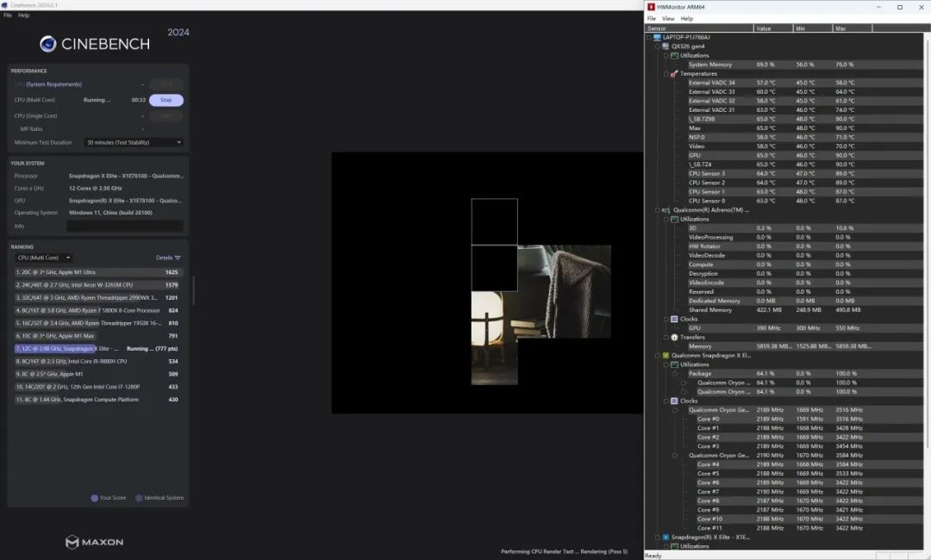Click the Temperatures thermometer icon
This screenshot has height=560, width=931.
(x=675, y=74)
